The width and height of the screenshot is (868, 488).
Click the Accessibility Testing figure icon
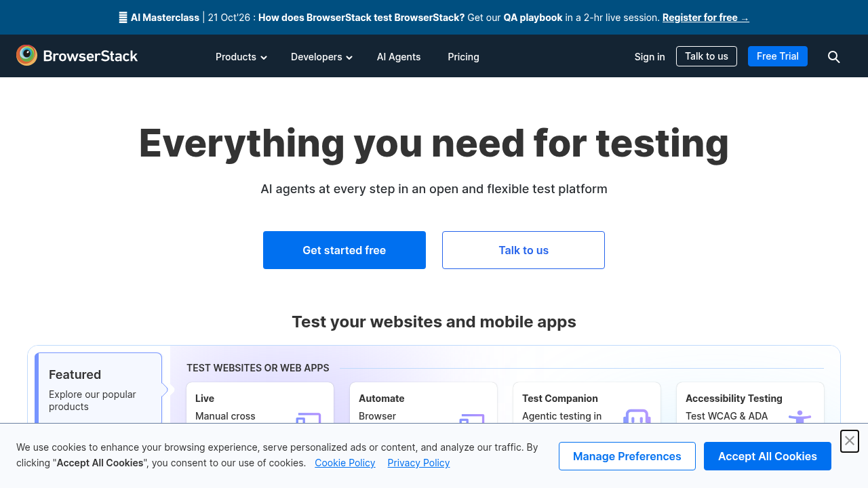tap(800, 417)
